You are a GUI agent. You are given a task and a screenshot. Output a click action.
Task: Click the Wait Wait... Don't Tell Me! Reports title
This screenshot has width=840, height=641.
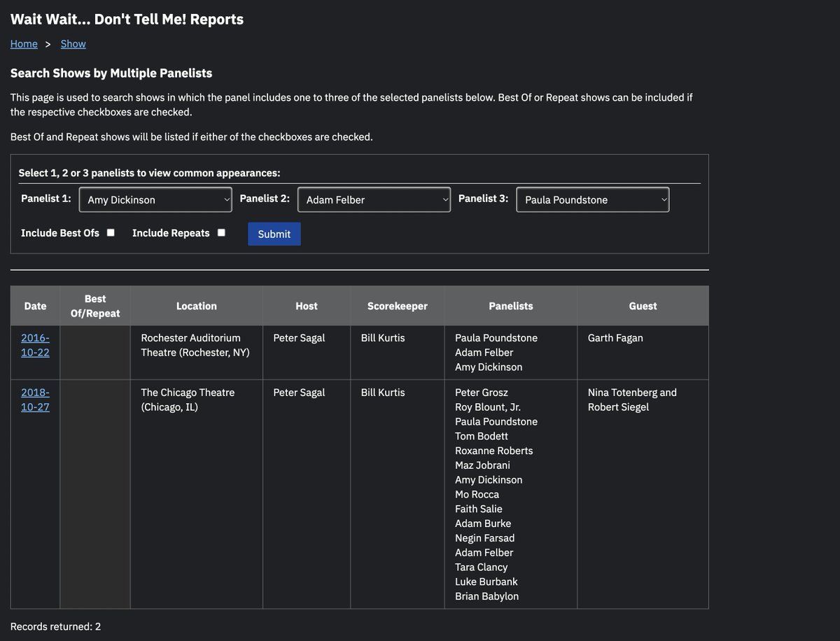tap(127, 19)
